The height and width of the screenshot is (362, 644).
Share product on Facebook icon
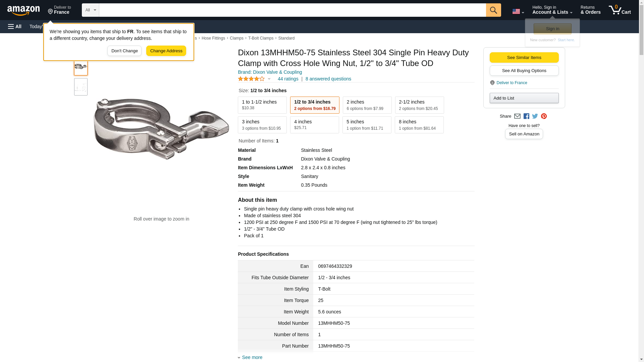click(x=526, y=116)
